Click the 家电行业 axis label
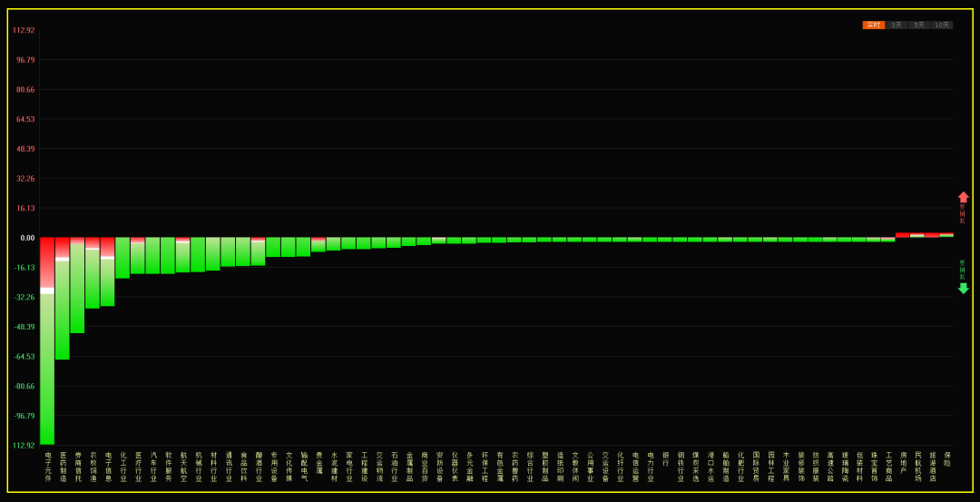Screen dimensions: 980x502 pos(348,468)
